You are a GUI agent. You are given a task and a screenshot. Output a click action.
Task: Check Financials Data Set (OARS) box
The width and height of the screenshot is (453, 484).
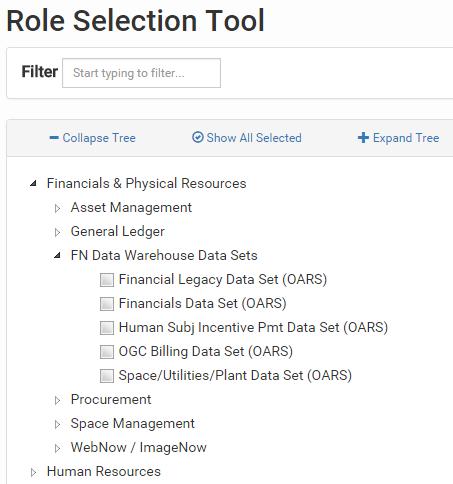pyautogui.click(x=107, y=304)
